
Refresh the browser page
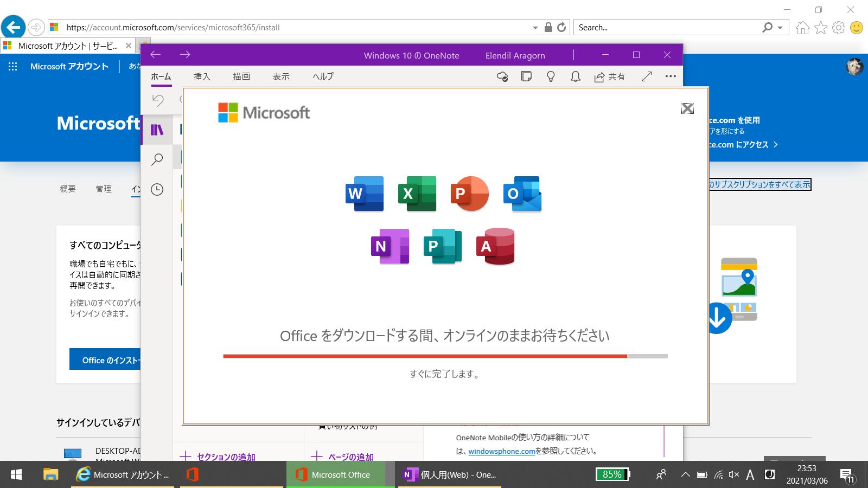(561, 27)
